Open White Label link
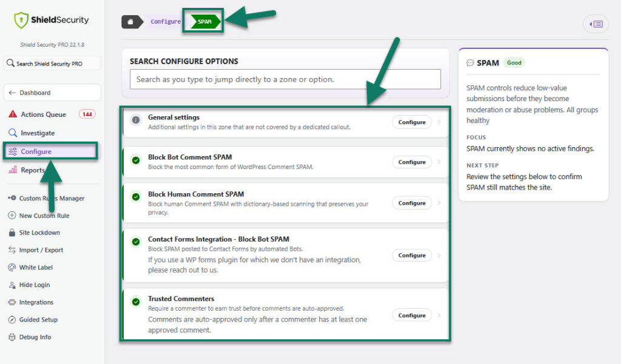 point(36,268)
